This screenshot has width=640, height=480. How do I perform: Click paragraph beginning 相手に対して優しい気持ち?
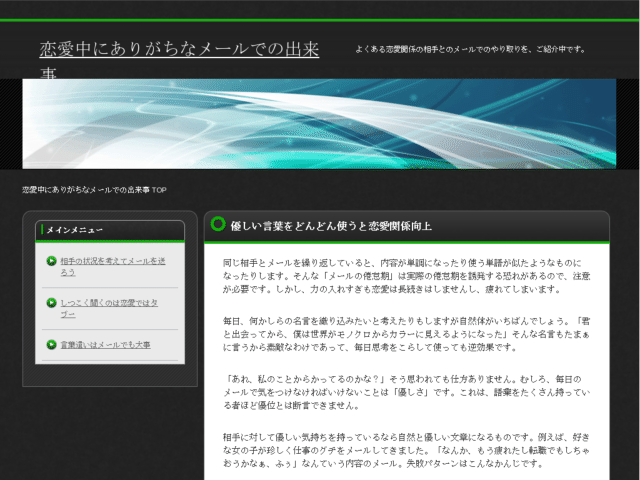(x=407, y=451)
